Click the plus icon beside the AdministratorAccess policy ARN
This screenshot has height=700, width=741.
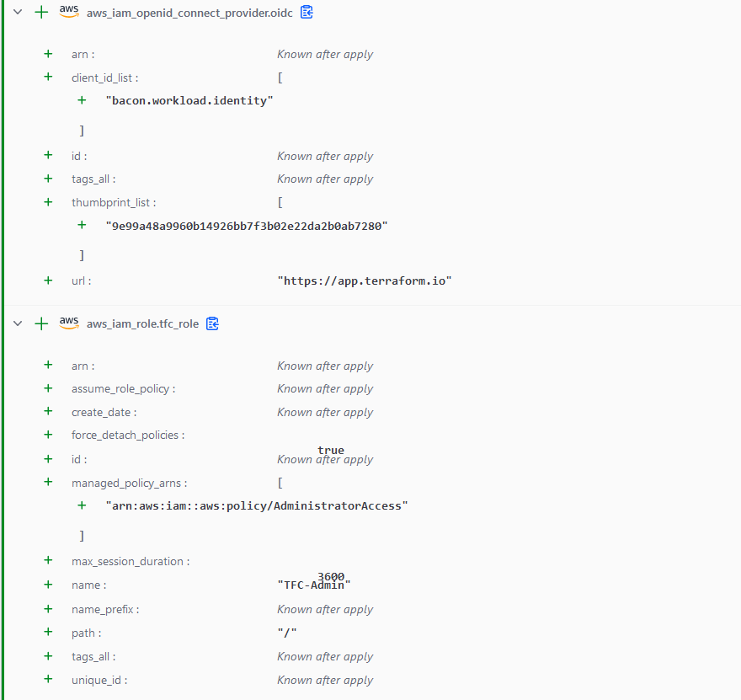(x=82, y=505)
